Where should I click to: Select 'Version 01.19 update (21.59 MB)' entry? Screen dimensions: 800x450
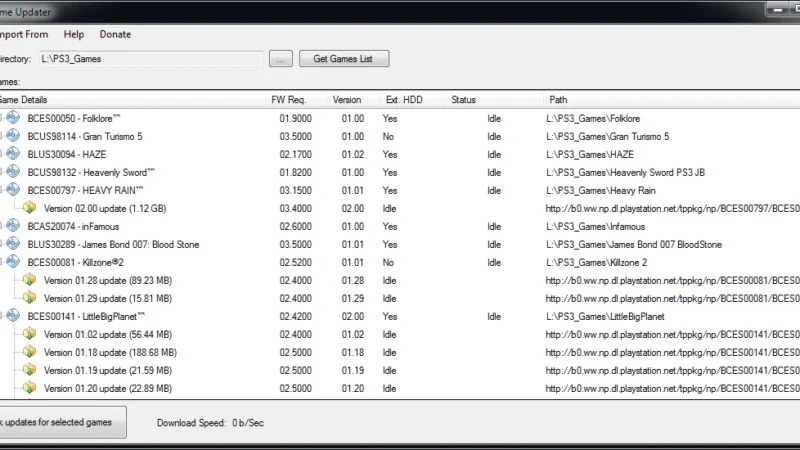pos(108,370)
